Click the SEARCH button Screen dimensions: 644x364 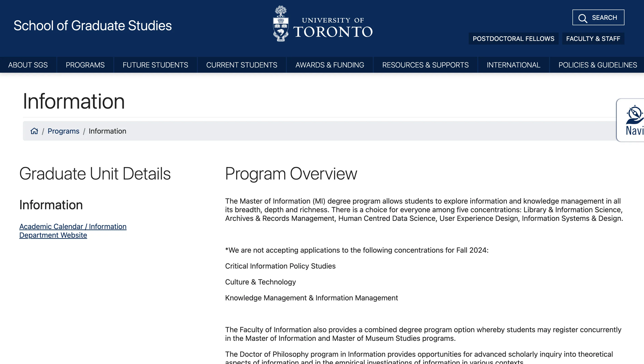click(604, 17)
